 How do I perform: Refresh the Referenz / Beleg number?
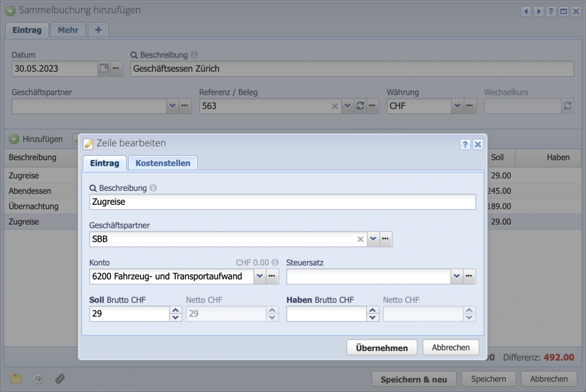[360, 106]
